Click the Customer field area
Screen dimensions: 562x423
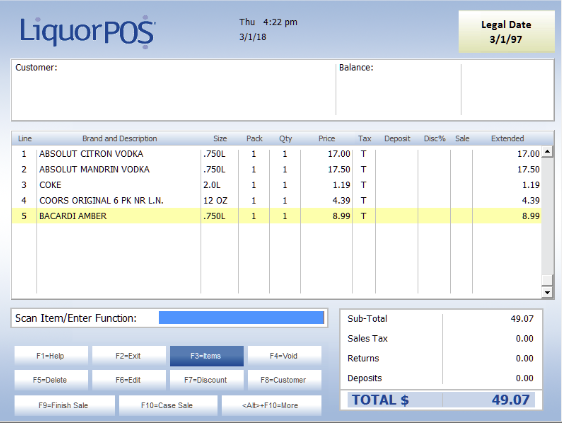click(173, 90)
